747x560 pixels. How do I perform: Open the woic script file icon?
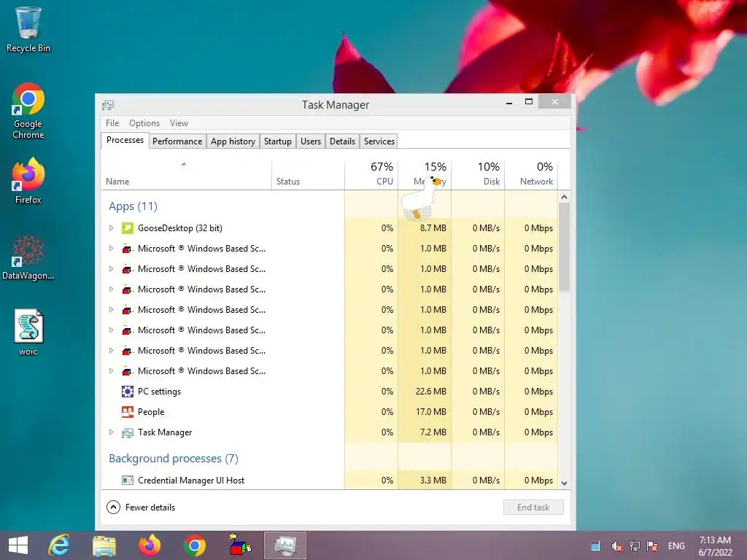tap(28, 332)
